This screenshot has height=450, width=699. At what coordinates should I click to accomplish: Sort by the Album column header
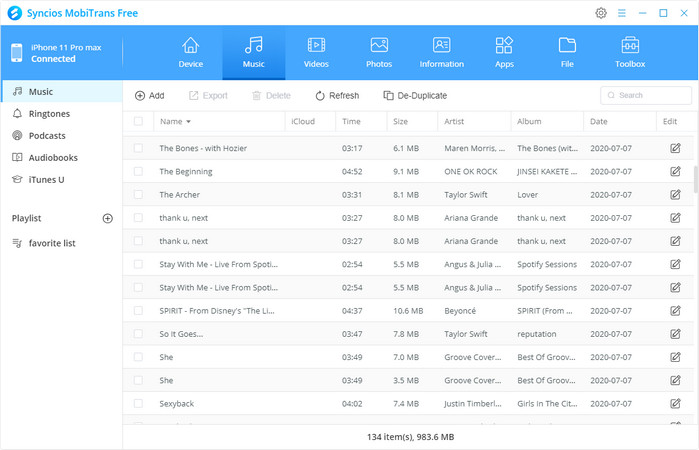point(529,121)
